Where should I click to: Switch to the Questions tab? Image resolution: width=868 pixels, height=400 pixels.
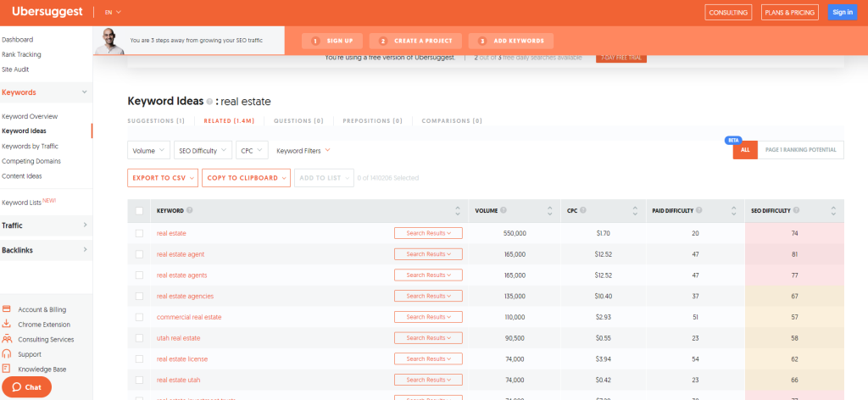(298, 120)
